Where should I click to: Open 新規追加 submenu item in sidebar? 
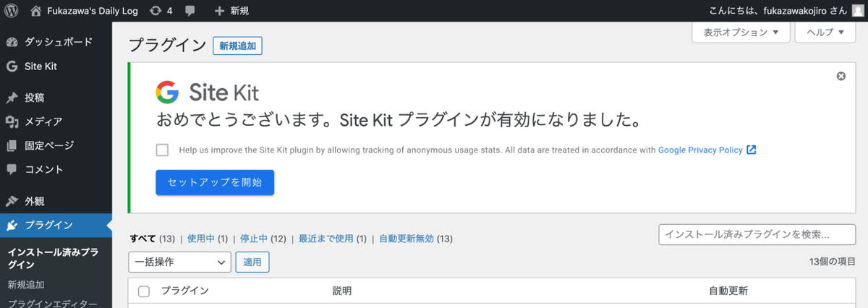(26, 285)
